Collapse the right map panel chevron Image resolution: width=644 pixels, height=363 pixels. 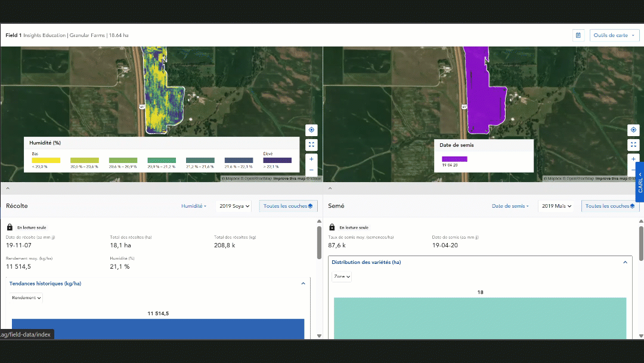coord(330,188)
